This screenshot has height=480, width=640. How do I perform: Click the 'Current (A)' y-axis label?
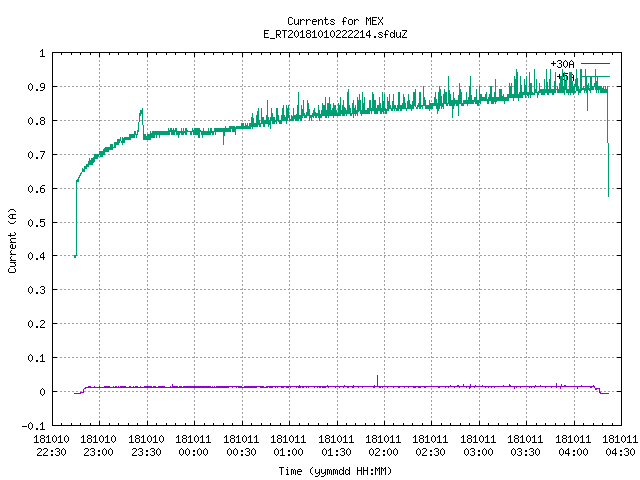click(x=12, y=240)
